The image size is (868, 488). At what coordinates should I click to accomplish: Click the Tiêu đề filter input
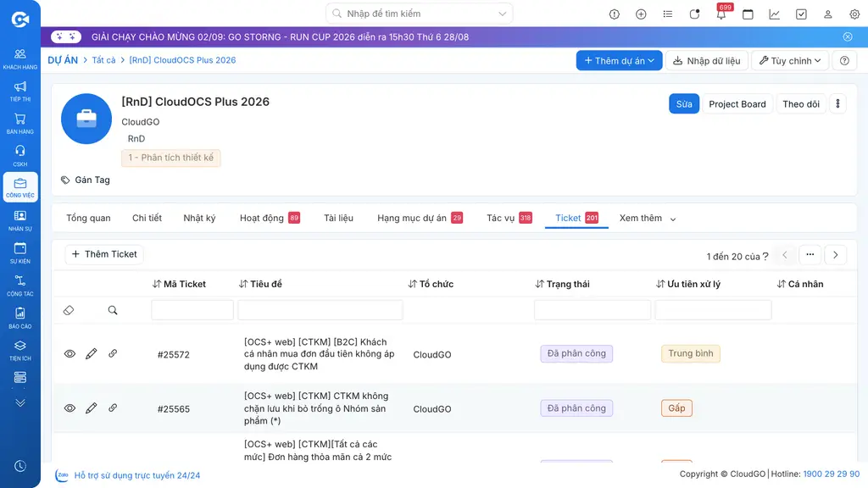click(320, 310)
